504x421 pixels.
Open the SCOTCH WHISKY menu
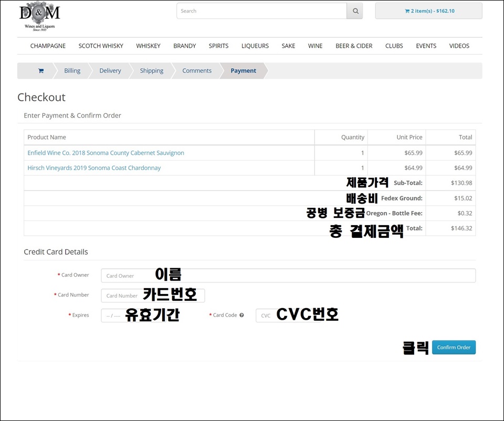point(101,46)
